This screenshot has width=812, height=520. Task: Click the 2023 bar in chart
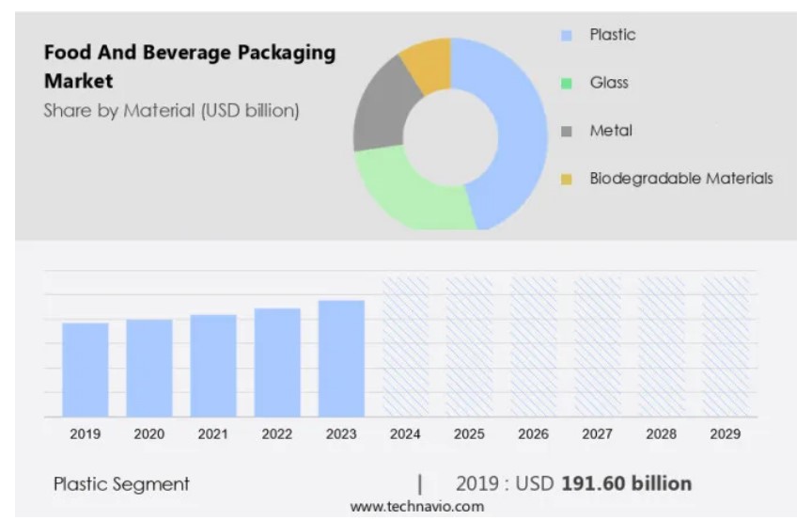click(x=341, y=358)
